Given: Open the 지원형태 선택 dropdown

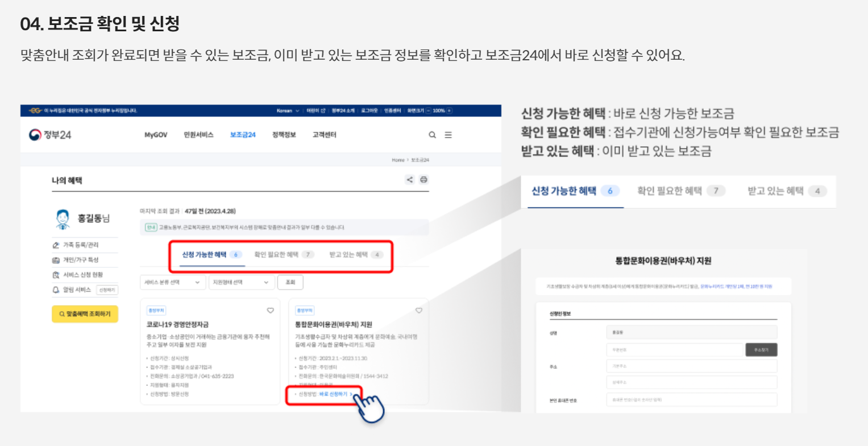Looking at the screenshot, I should point(242,282).
